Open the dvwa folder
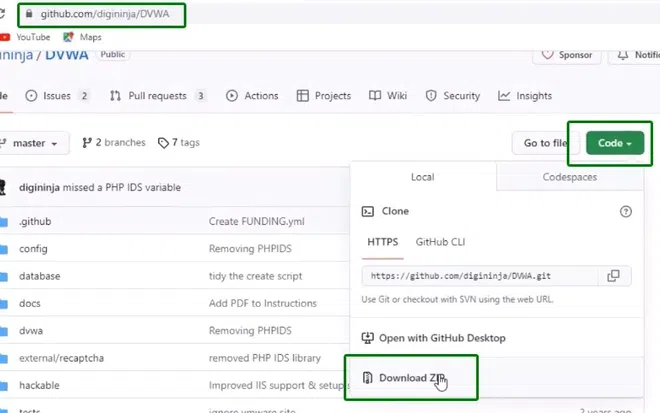The width and height of the screenshot is (660, 413). tap(31, 331)
